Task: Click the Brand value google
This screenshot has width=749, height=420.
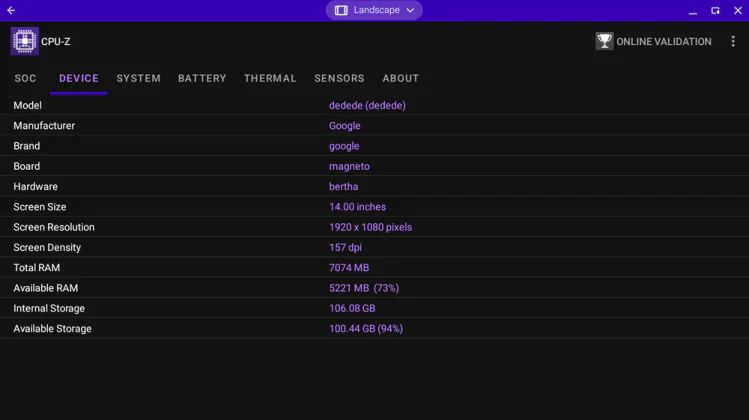Action: (344, 147)
